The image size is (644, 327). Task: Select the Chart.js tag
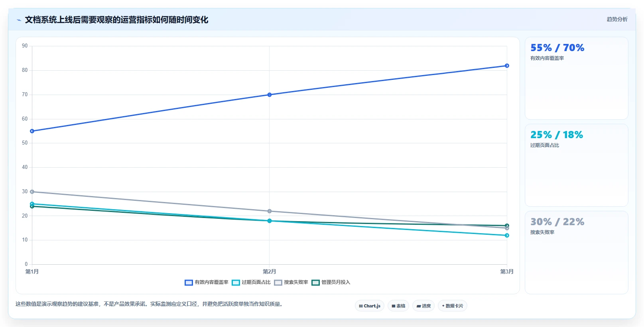point(370,306)
